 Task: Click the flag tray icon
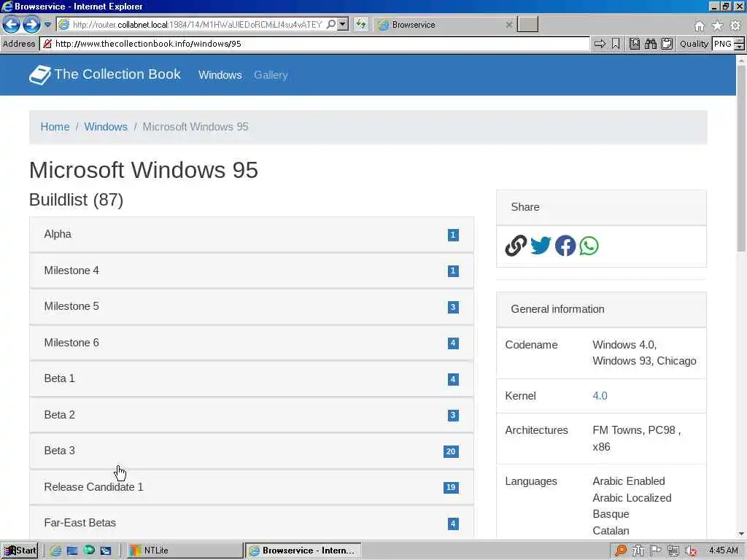click(x=656, y=551)
